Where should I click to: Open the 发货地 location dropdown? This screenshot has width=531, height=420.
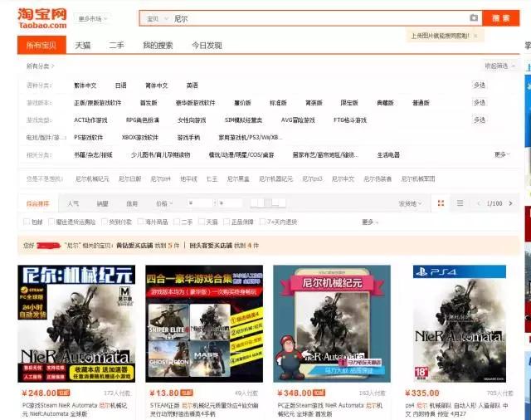click(410, 203)
